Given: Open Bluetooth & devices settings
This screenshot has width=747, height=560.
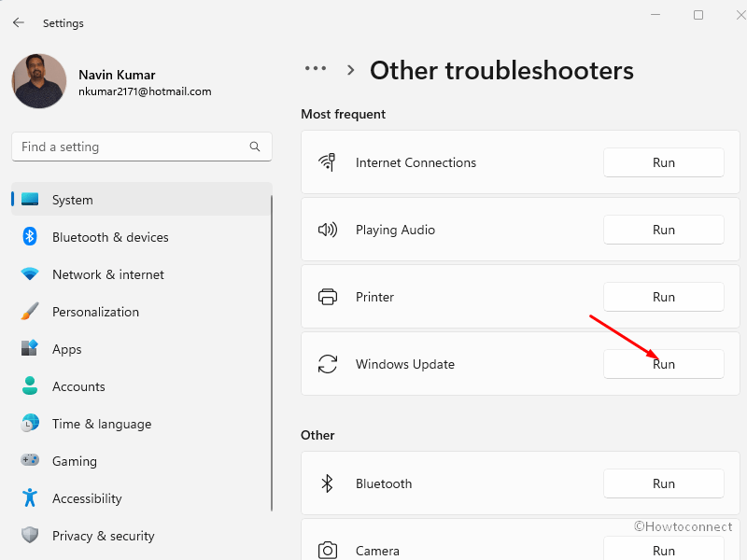Looking at the screenshot, I should coord(142,237).
